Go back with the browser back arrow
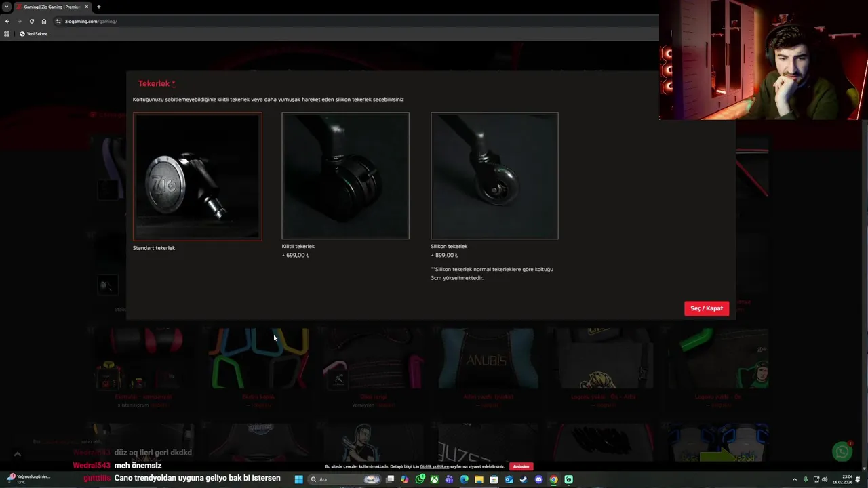This screenshot has height=488, width=868. pyautogui.click(x=7, y=21)
